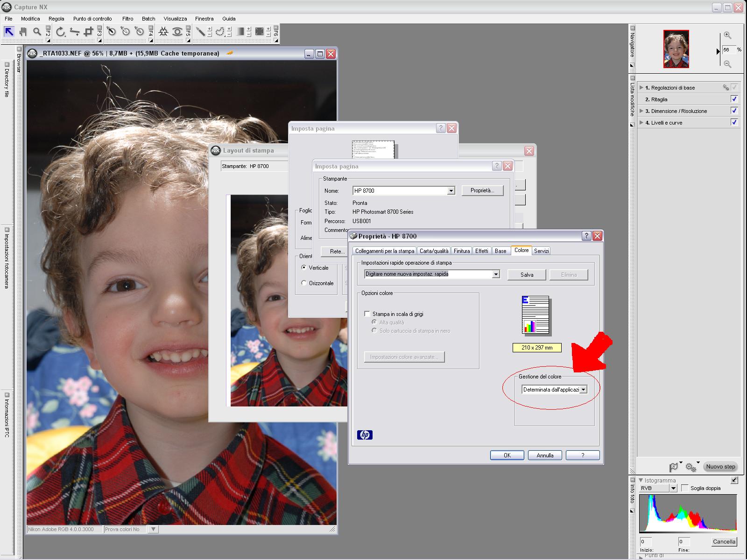Click Annulla in Proprietà dialog

point(545,455)
